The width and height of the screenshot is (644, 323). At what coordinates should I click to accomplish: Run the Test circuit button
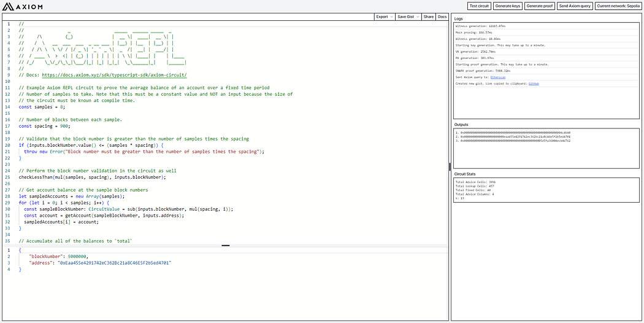coord(479,6)
